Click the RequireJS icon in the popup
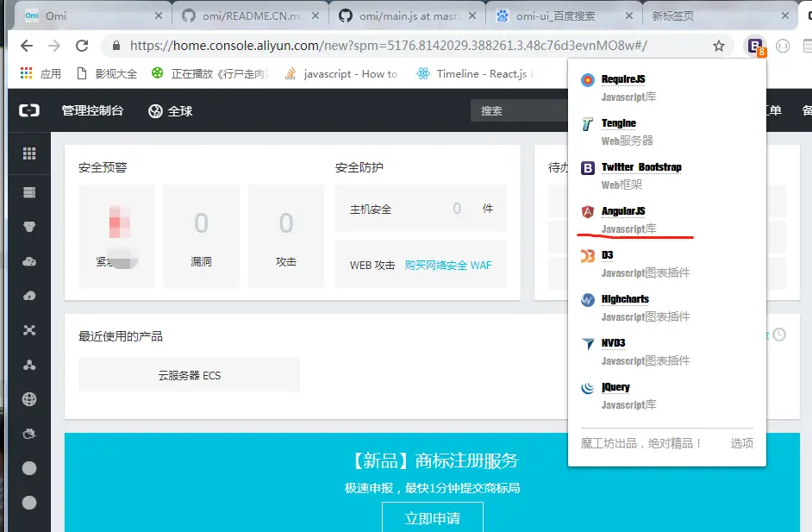 click(588, 80)
